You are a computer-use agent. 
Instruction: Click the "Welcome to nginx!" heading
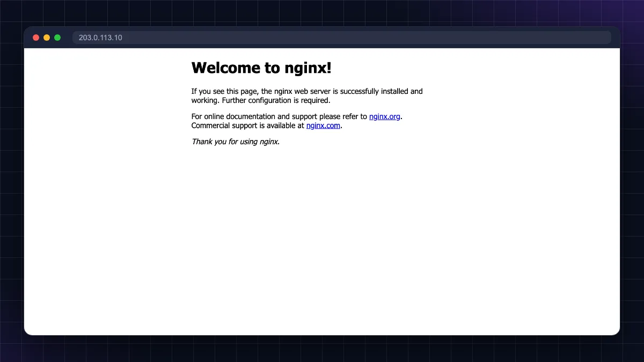(261, 68)
